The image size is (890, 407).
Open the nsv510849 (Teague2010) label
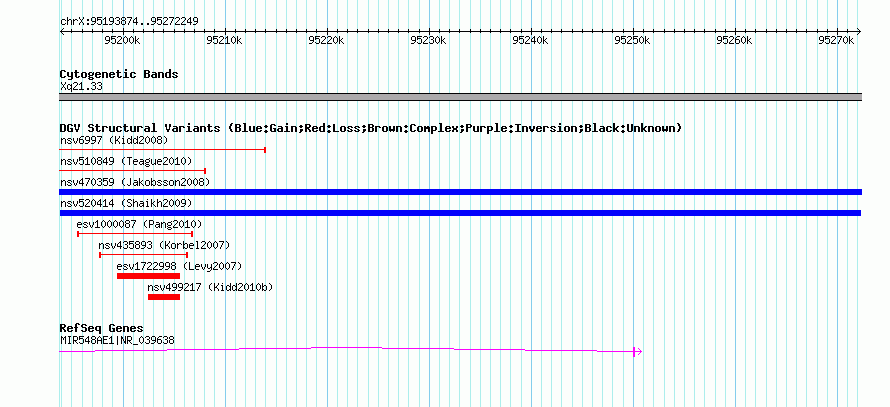(x=126, y=161)
